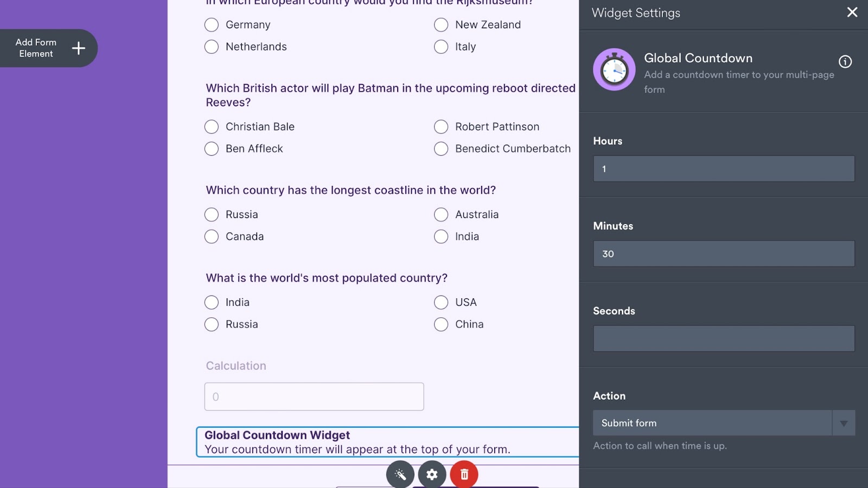Select the Benedict Cumberbatch radio button
The height and width of the screenshot is (488, 868).
tap(441, 149)
